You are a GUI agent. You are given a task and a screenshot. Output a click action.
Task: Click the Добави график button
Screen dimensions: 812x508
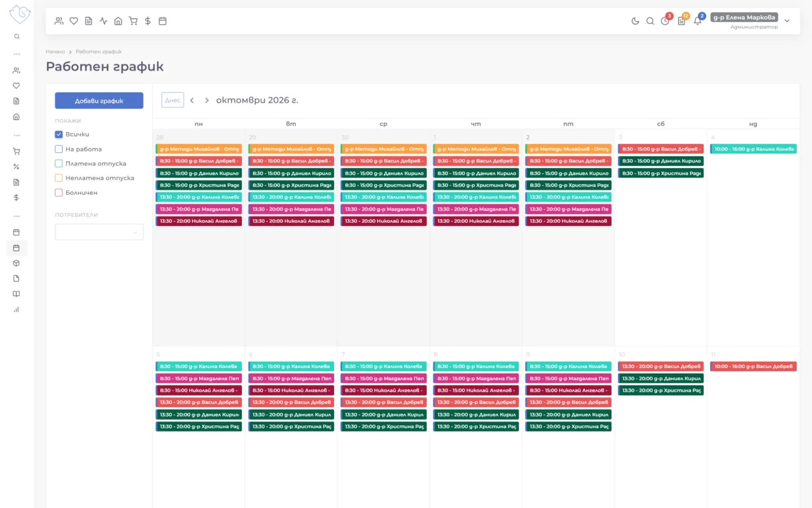[99, 101]
